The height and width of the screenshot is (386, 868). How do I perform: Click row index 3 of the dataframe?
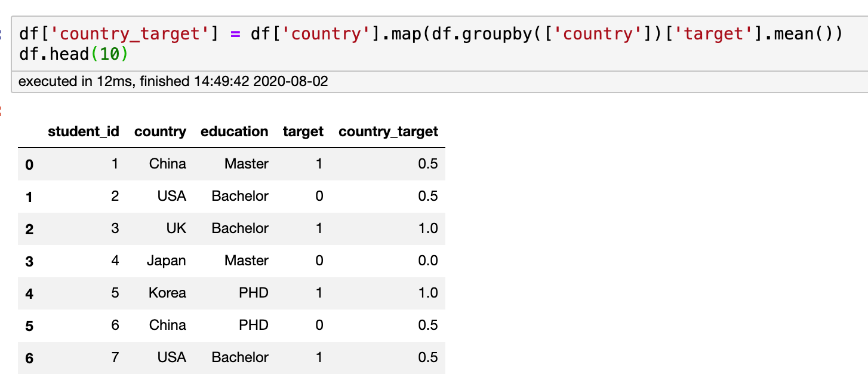pos(29,261)
